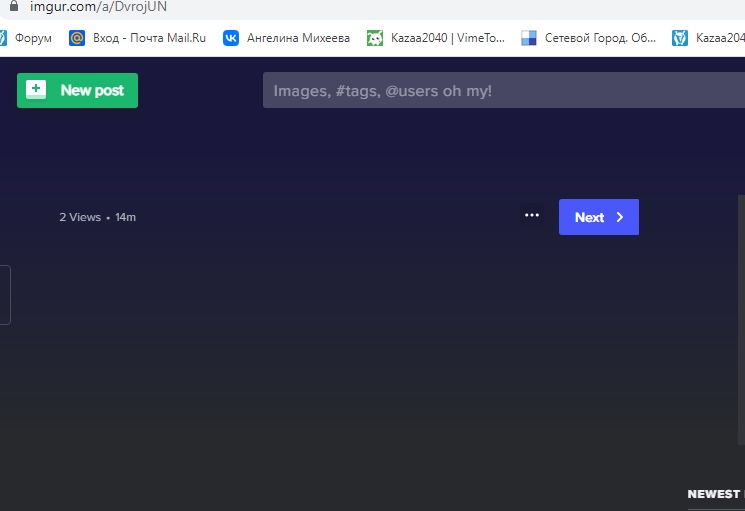Click the lock icon beside the URL
Viewport: 745px width, 511px height.
pos(14,6)
